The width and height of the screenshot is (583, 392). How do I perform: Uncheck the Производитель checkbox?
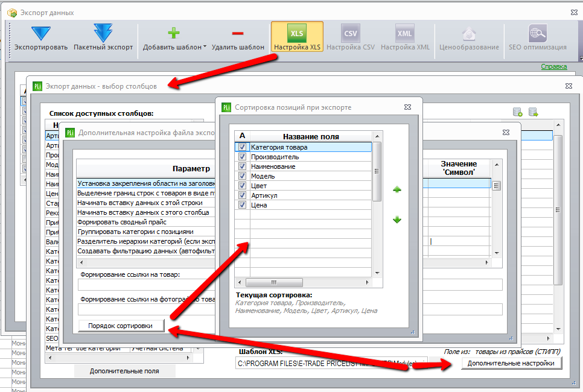(x=242, y=157)
